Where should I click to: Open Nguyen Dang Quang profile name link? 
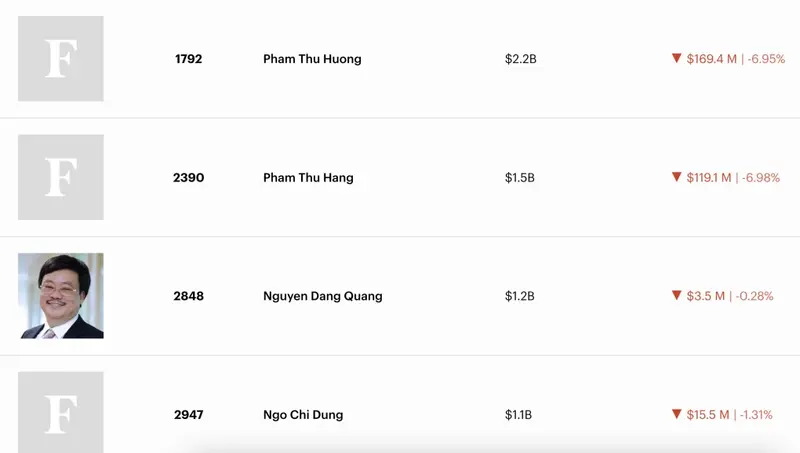click(x=322, y=296)
